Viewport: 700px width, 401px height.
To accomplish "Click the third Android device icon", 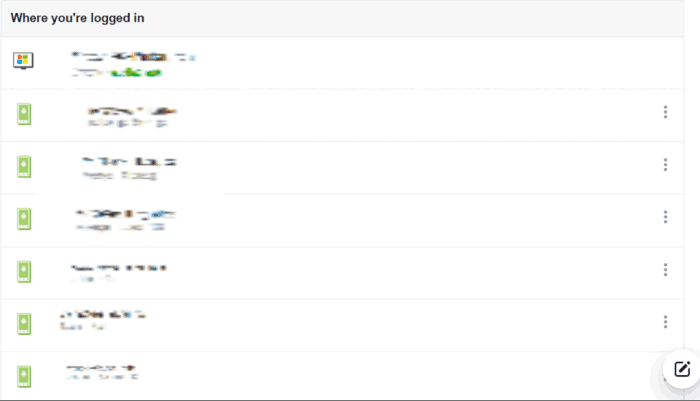I will 24,219.
